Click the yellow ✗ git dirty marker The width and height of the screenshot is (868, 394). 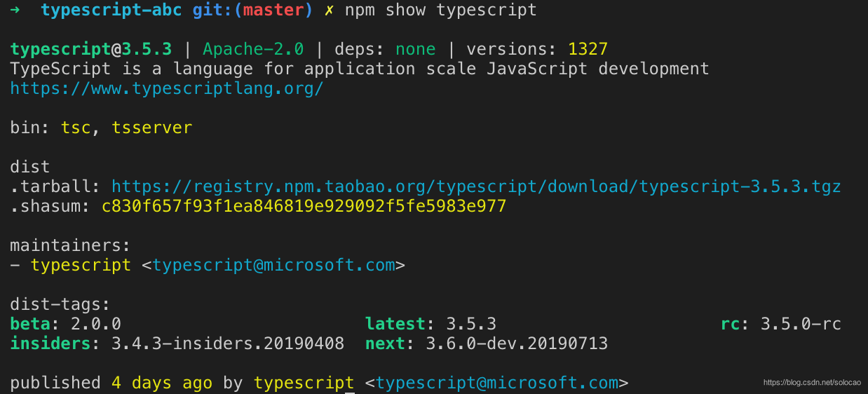tap(329, 11)
